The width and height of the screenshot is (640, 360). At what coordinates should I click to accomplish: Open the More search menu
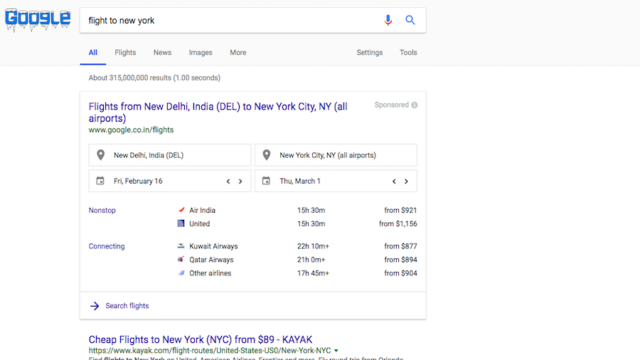click(x=238, y=53)
